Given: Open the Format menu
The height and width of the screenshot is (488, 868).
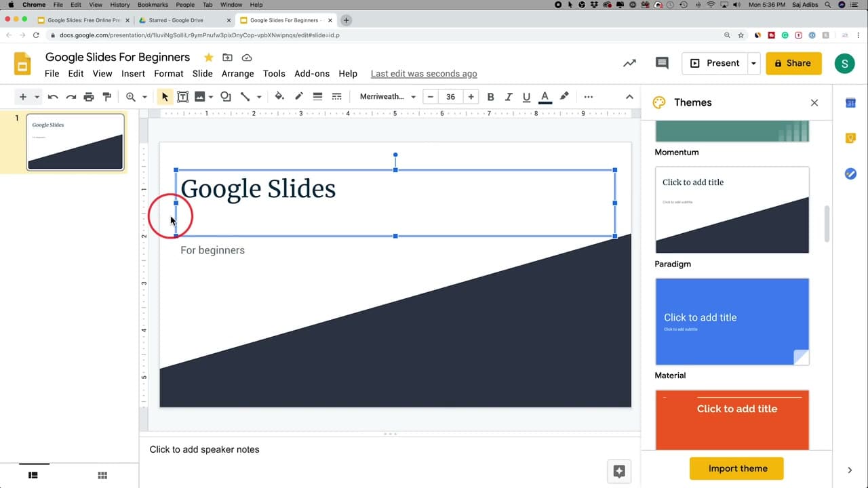Looking at the screenshot, I should [169, 73].
